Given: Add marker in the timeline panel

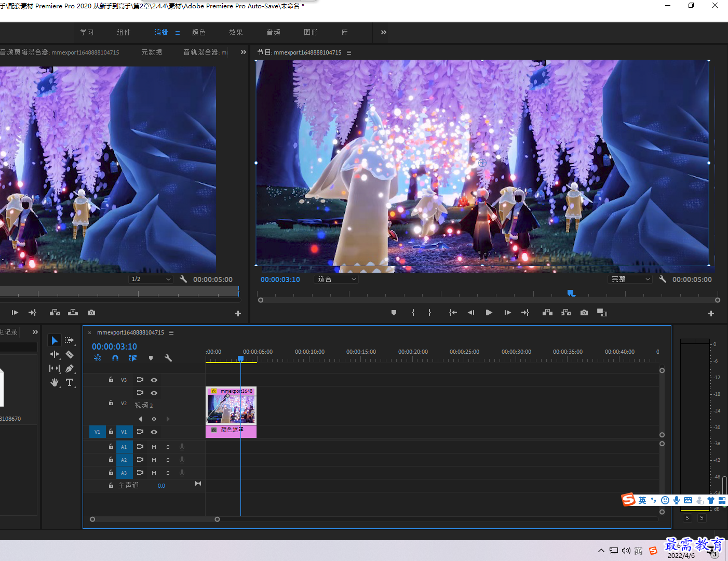Looking at the screenshot, I should click(x=151, y=358).
